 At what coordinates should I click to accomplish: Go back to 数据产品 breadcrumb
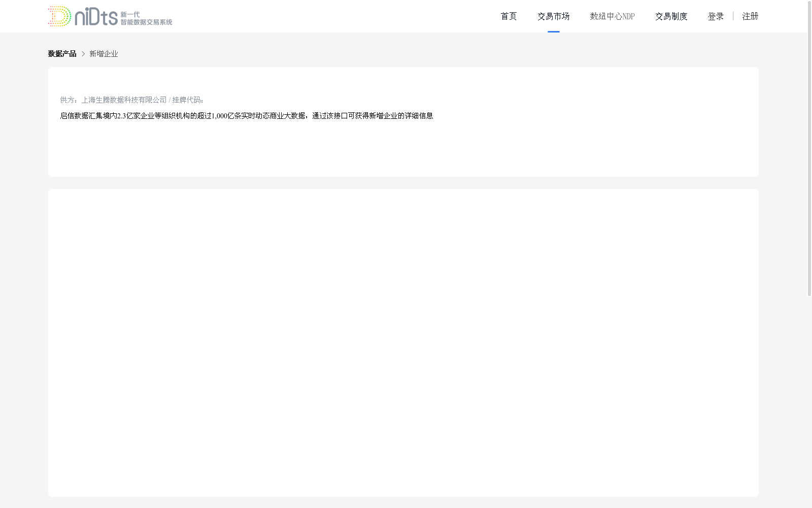click(x=62, y=54)
